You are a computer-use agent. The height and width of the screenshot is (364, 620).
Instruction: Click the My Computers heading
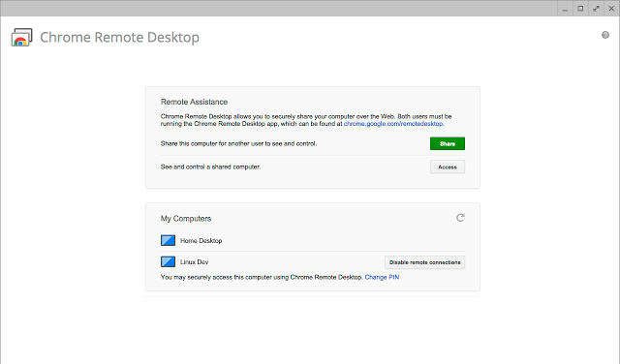(x=186, y=219)
